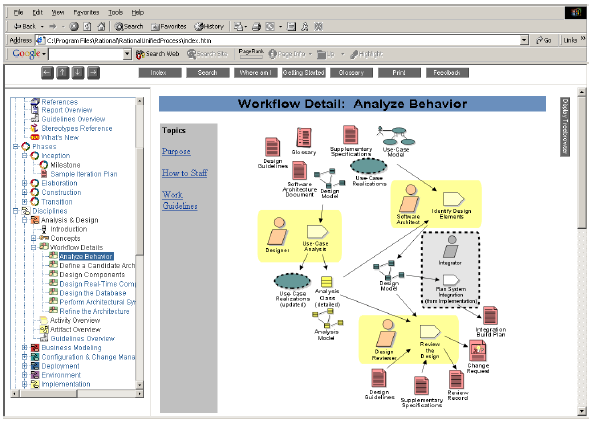Click the Use-Case Analysis activity icon
This screenshot has width=591, height=421.
coord(317,232)
